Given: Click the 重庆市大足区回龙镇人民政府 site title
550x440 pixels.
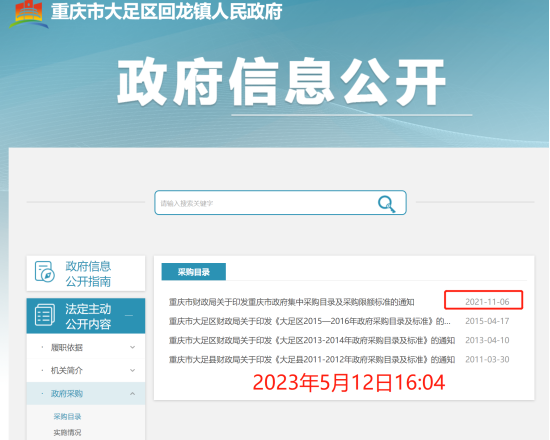Looking at the screenshot, I should point(167,11).
